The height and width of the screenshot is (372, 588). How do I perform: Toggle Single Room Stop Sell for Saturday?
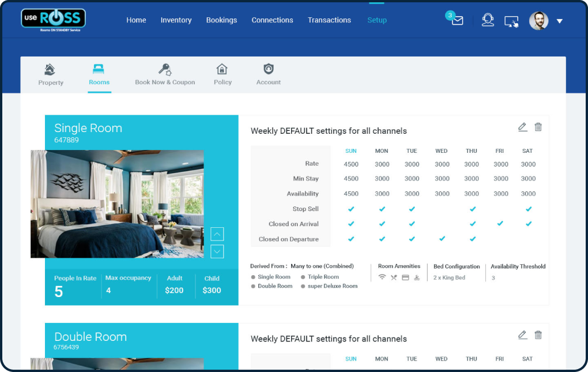point(529,209)
